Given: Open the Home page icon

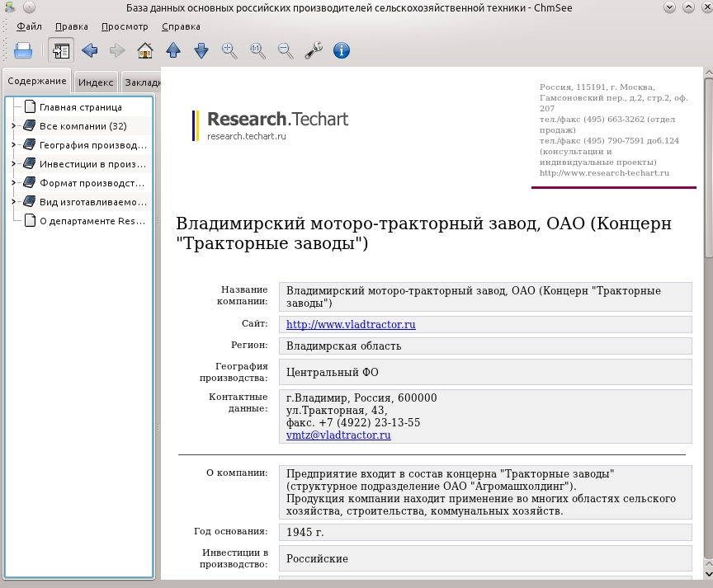Looking at the screenshot, I should click(x=145, y=50).
